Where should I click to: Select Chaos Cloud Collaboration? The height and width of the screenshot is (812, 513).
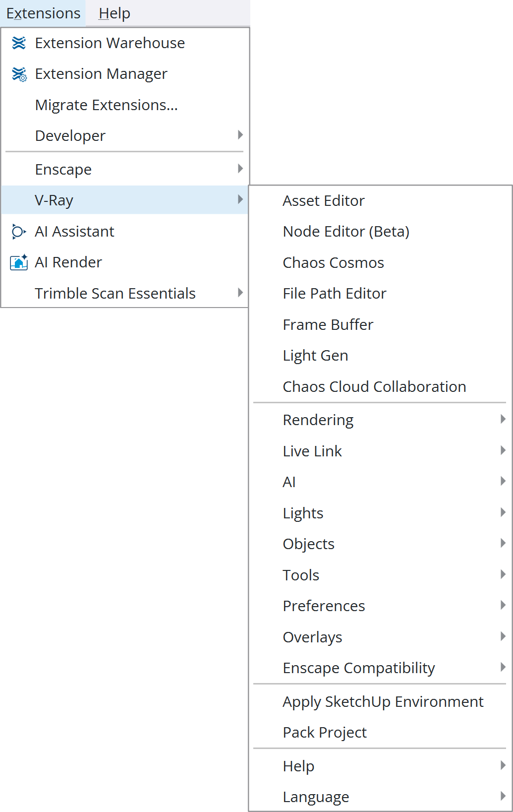374,387
